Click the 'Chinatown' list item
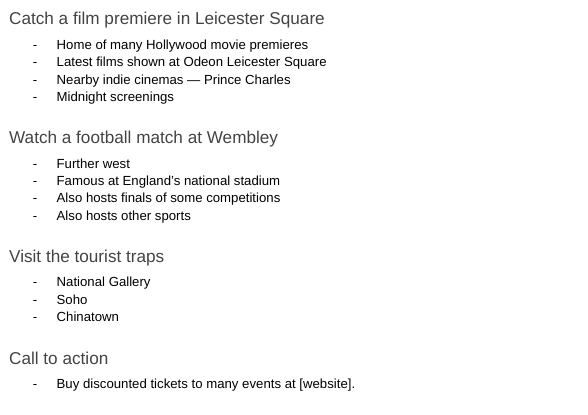This screenshot has width=588, height=415. point(88,317)
